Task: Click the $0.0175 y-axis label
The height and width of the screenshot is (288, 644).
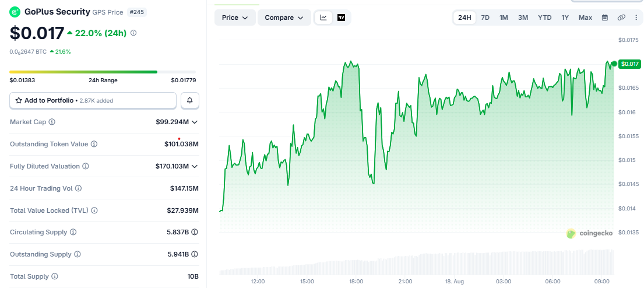Action: point(628,40)
